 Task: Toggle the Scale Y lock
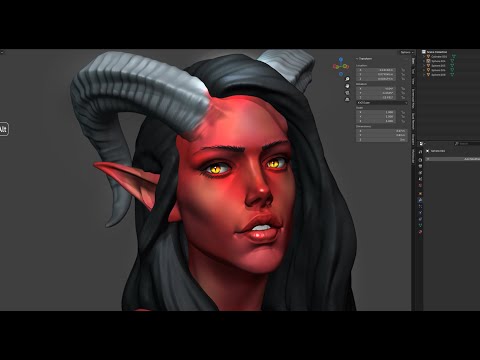[x=403, y=117]
